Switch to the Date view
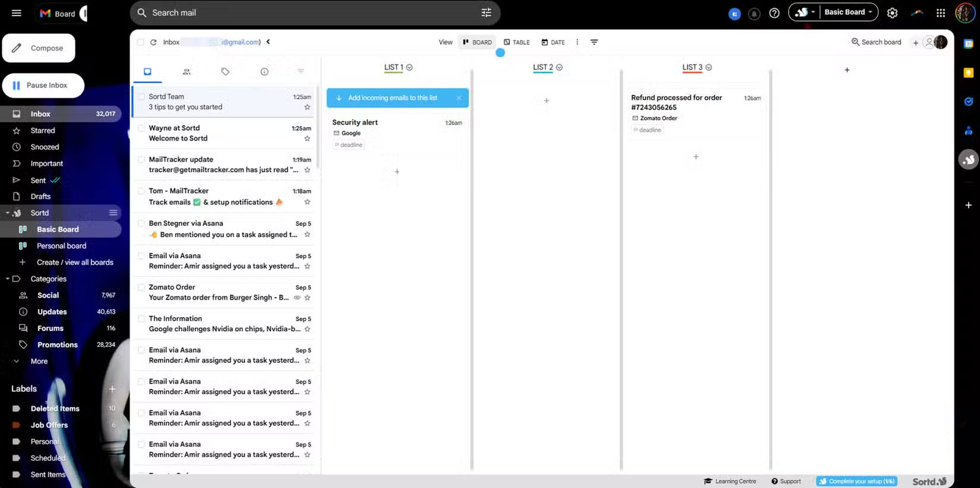Image resolution: width=980 pixels, height=488 pixels. [x=553, y=42]
